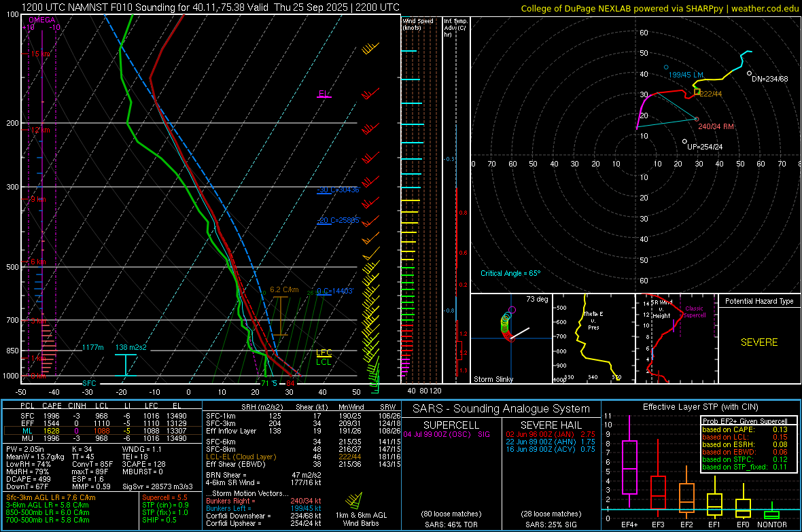802x532 pixels.
Task: Click the -20 C=25805' height label
Action: click(338, 220)
